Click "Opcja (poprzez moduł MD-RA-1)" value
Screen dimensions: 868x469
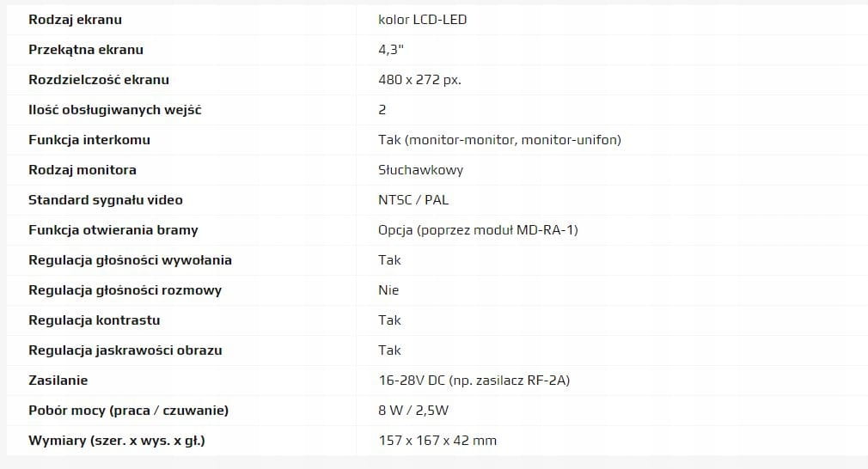476,230
